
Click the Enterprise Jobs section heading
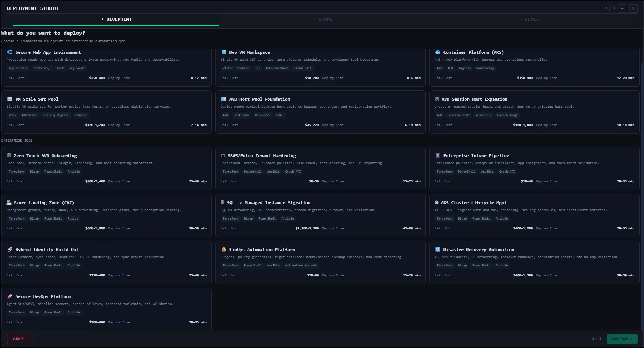pos(17,140)
